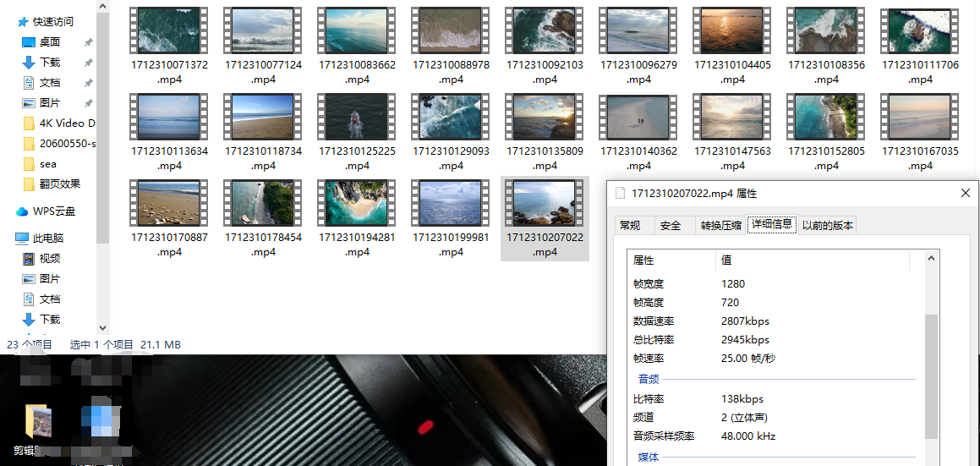The image size is (980, 466).
Task: Select the WPS云盘 cloud icon
Action: click(23, 211)
